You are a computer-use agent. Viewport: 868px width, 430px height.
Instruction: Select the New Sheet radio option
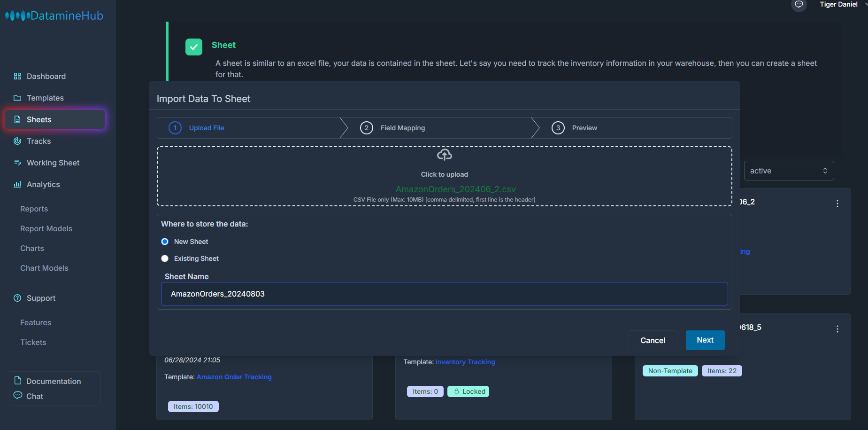pos(165,242)
